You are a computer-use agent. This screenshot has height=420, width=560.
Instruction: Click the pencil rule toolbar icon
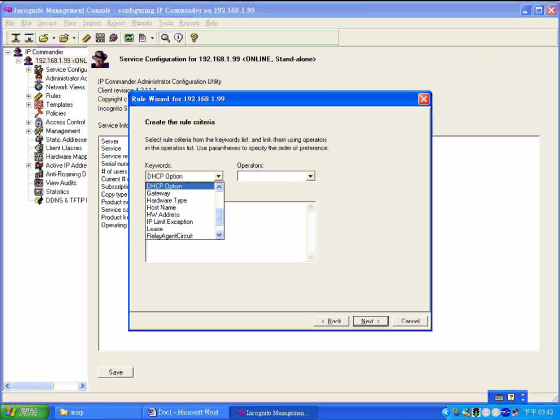coord(86,38)
